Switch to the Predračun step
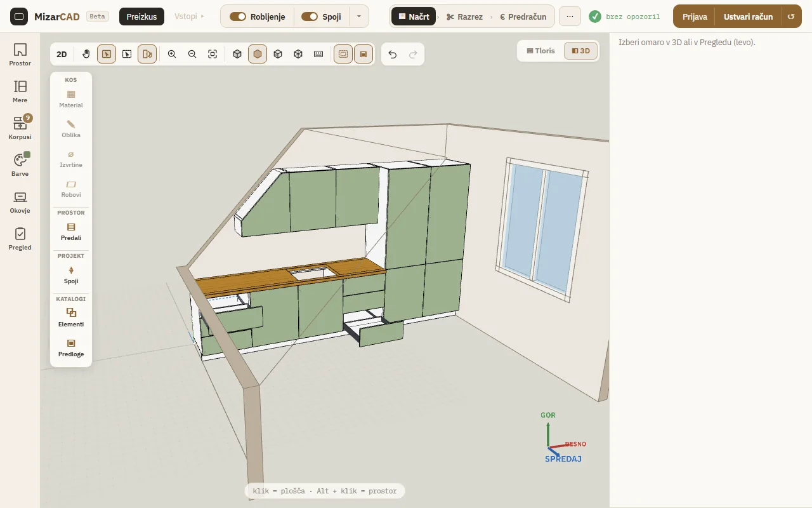This screenshot has height=508, width=812. pyautogui.click(x=523, y=17)
